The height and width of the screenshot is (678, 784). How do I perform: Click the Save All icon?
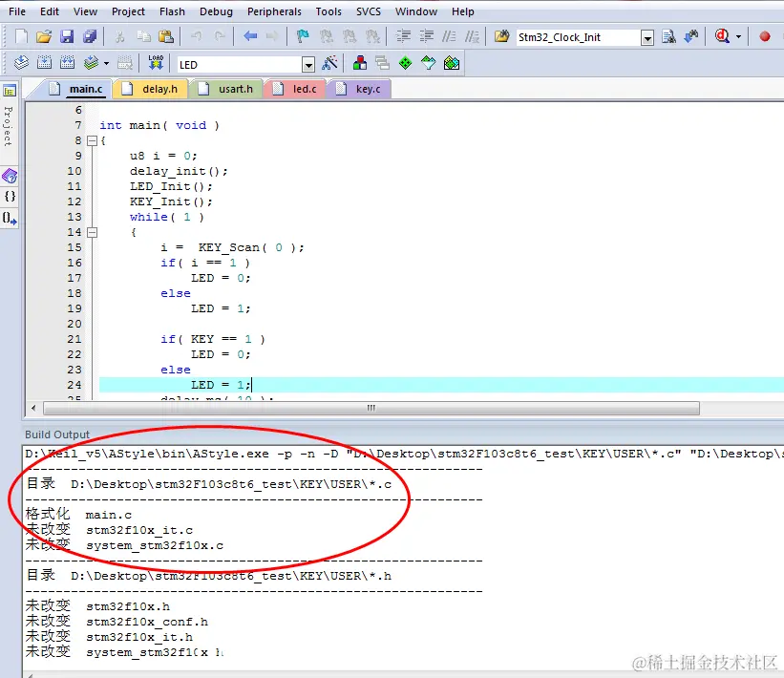tap(90, 36)
